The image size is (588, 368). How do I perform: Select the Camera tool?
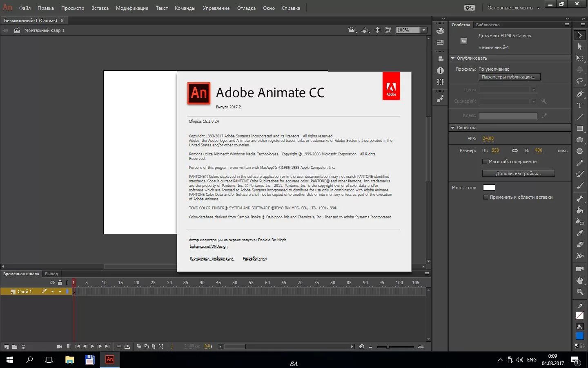579,269
